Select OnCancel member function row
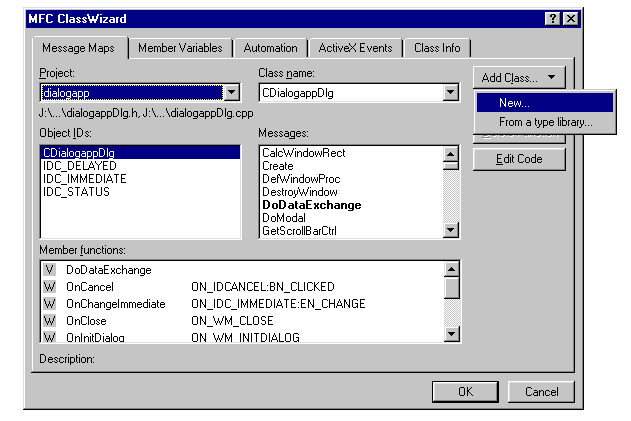This screenshot has width=631, height=421. (242, 287)
